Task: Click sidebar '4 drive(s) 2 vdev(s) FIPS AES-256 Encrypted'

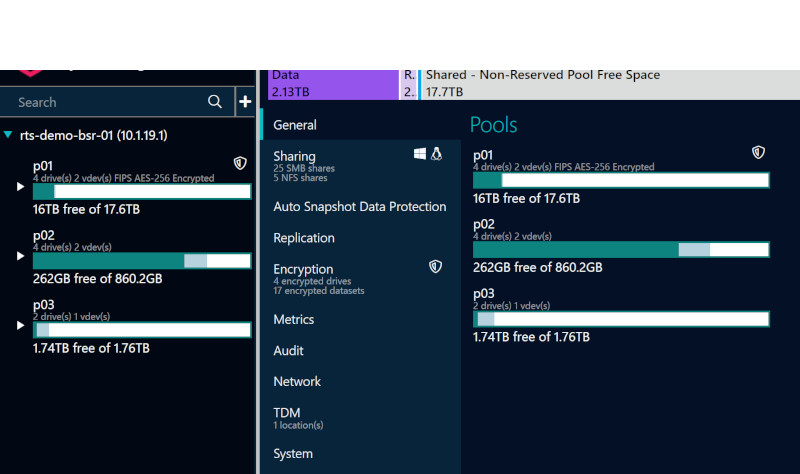Action: click(123, 178)
